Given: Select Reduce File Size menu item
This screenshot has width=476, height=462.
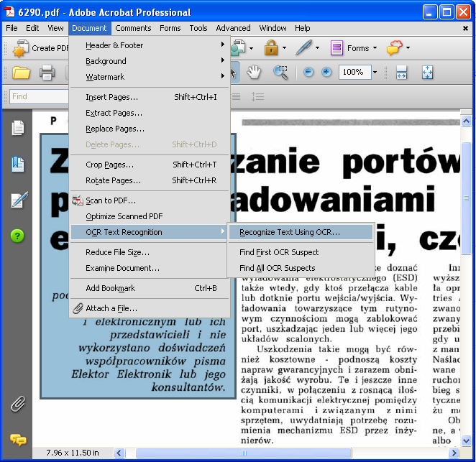Looking at the screenshot, I should (117, 252).
